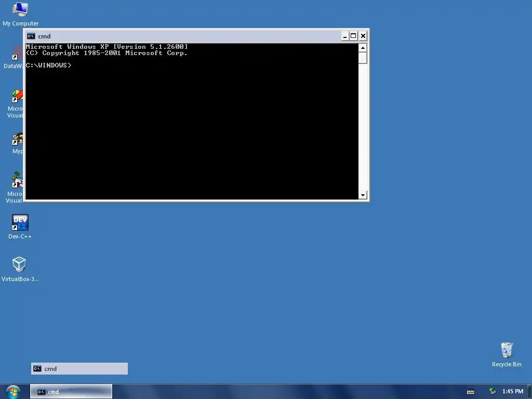Click the Microsoft Windows XP version line
Viewport: 532px width, 399px height.
pos(107,46)
